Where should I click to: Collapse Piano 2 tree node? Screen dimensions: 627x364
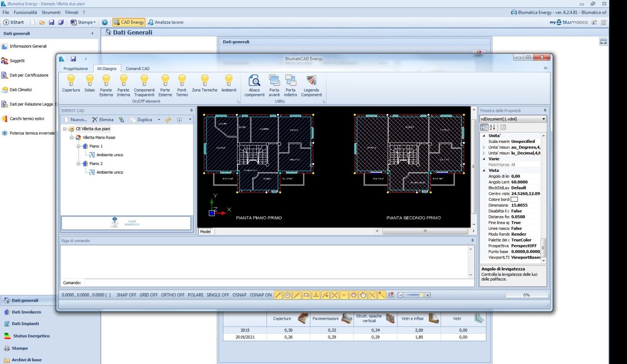78,164
